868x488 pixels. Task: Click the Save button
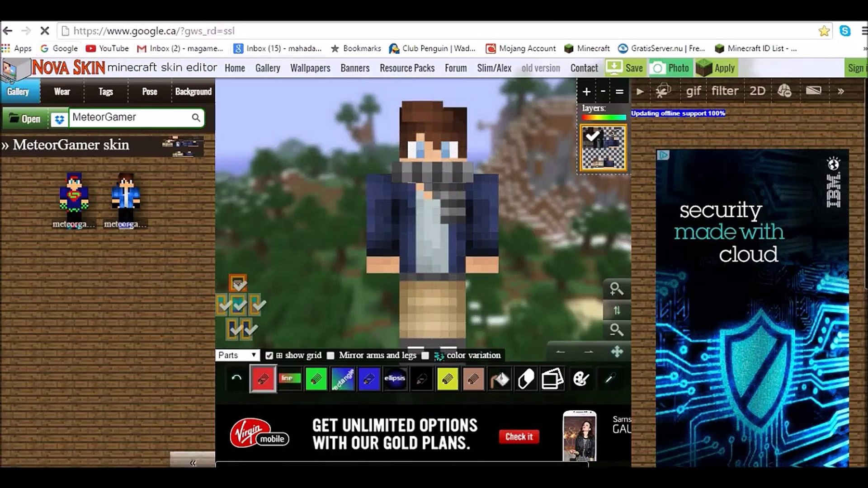(x=625, y=68)
